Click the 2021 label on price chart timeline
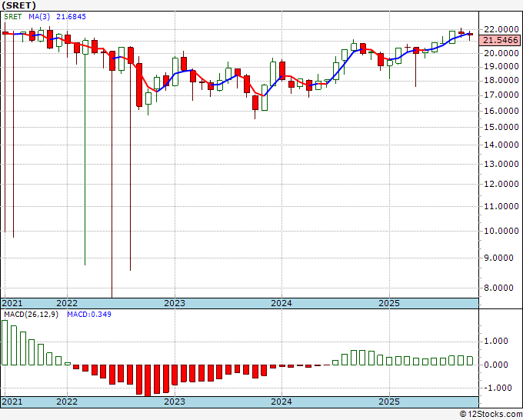523x420 pixels. (x=12, y=303)
